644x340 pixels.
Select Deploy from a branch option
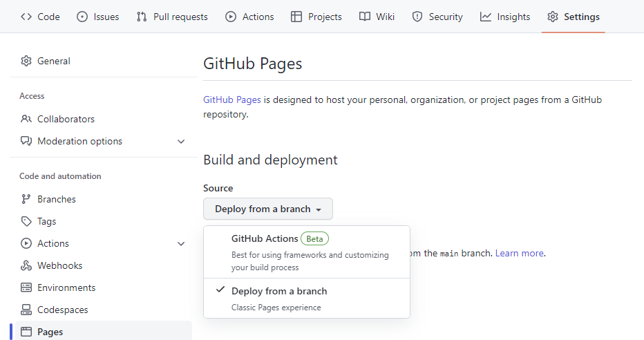pos(306,299)
